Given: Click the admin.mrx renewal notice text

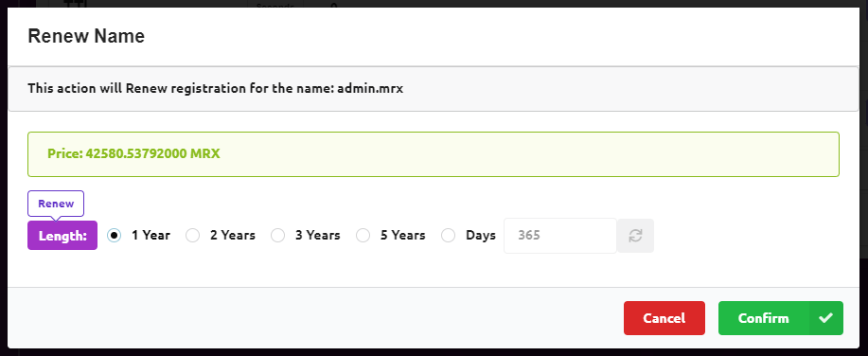Looking at the screenshot, I should pyautogui.click(x=215, y=89).
